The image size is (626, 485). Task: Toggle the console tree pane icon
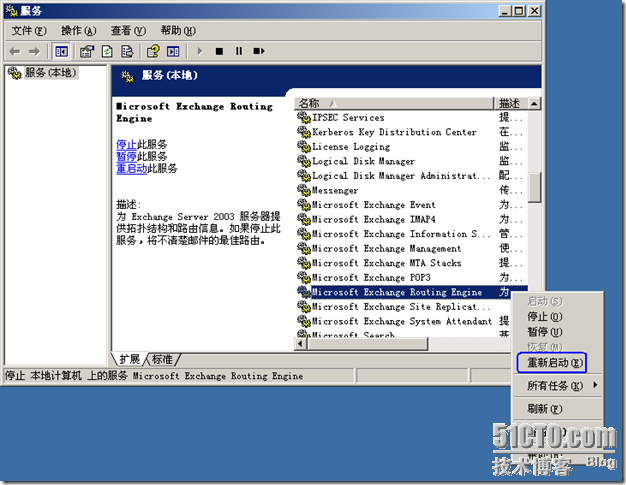point(61,51)
